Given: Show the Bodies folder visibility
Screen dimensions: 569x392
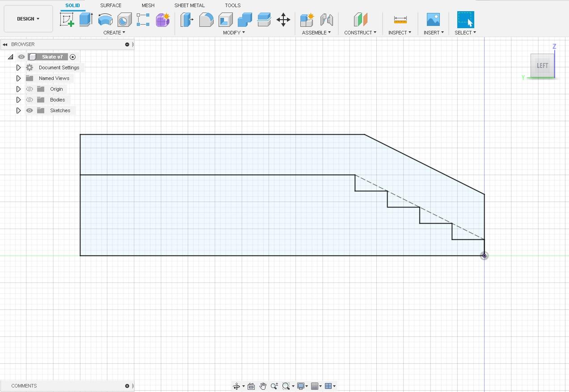Looking at the screenshot, I should click(30, 100).
